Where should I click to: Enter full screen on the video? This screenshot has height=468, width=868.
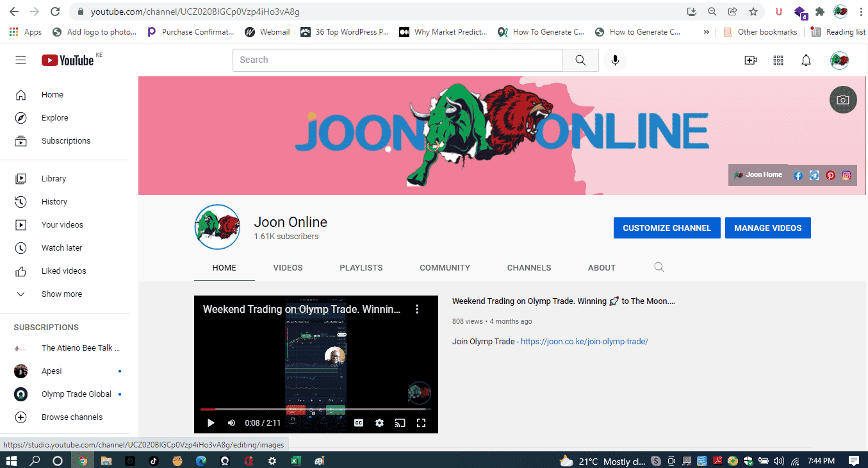click(x=421, y=422)
